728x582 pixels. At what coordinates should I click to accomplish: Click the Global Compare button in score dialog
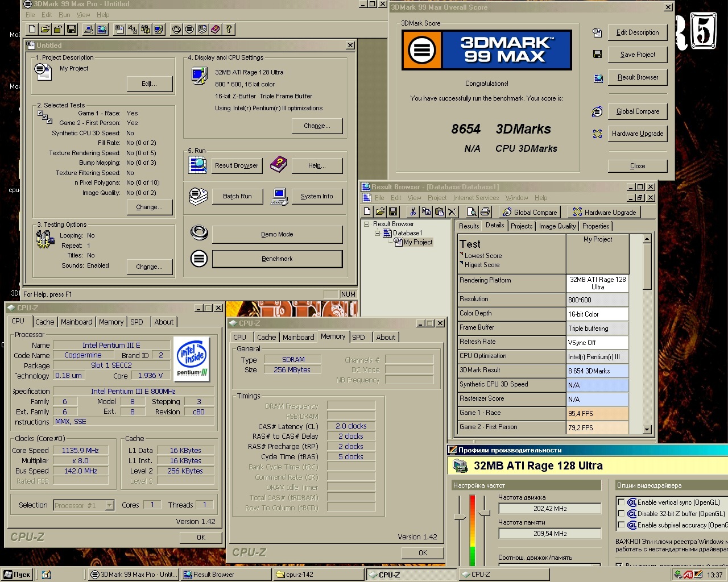tap(638, 111)
